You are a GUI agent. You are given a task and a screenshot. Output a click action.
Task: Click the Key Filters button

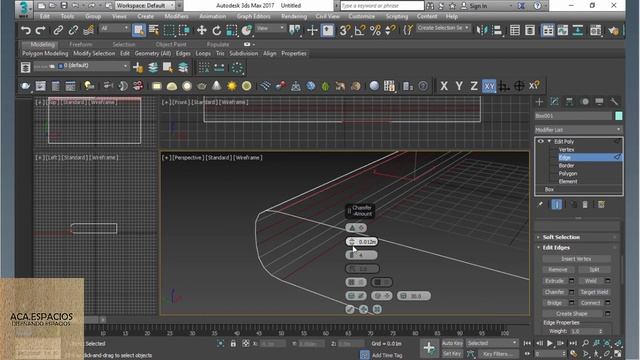coord(497,354)
